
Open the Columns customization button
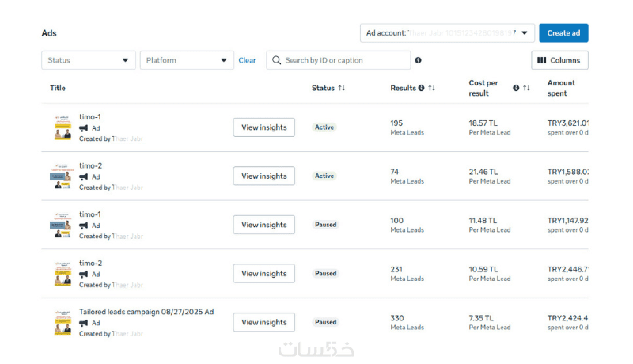559,60
